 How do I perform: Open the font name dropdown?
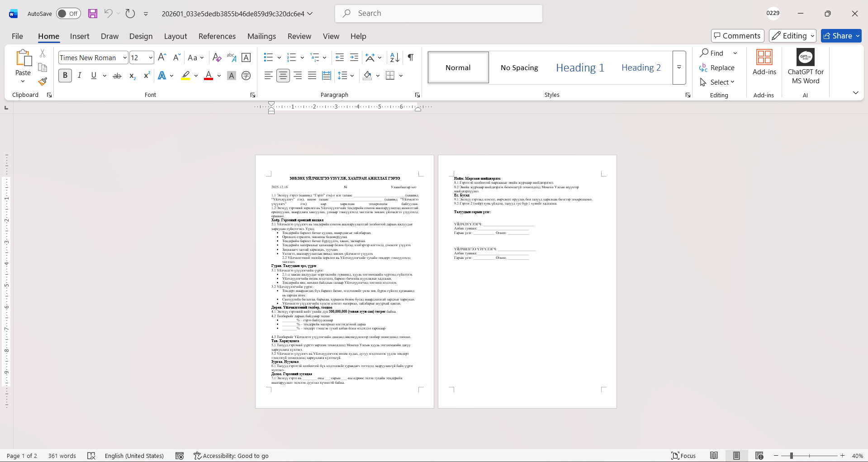(125, 58)
